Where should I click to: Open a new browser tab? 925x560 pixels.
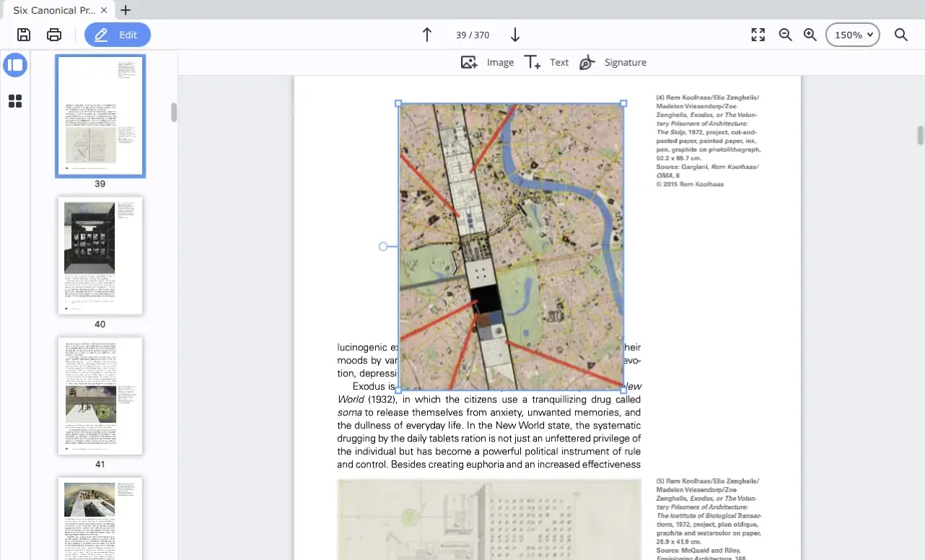click(126, 10)
